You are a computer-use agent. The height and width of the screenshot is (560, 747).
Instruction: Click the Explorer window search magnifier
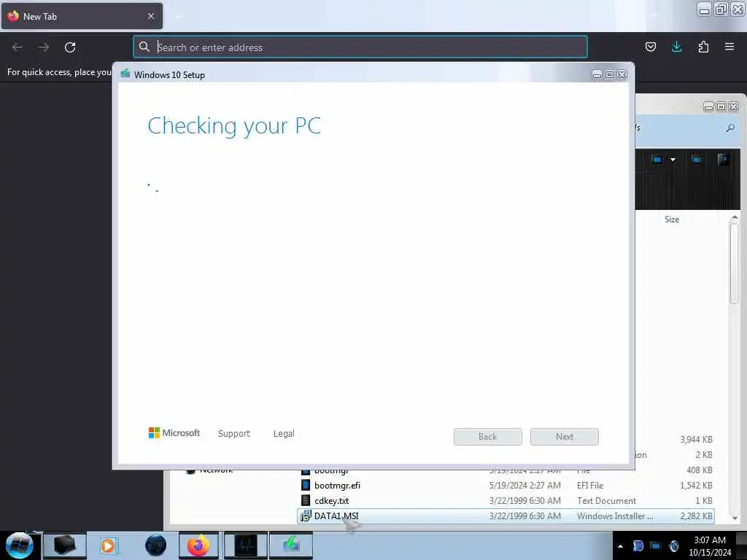tap(730, 128)
